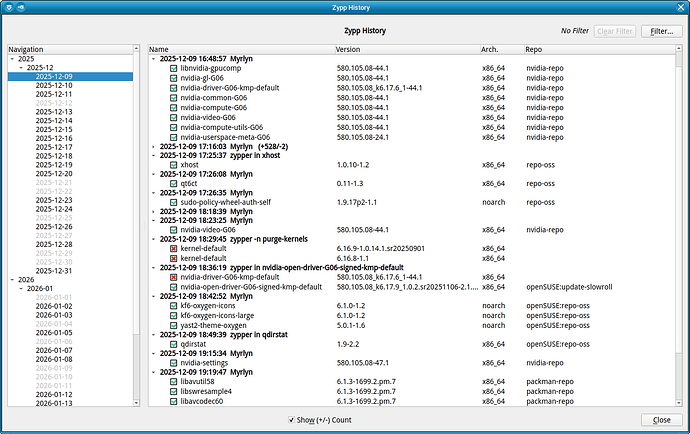Click the green install icon beside libnvidia-gpucomp
The height and width of the screenshot is (434, 690).
click(173, 68)
